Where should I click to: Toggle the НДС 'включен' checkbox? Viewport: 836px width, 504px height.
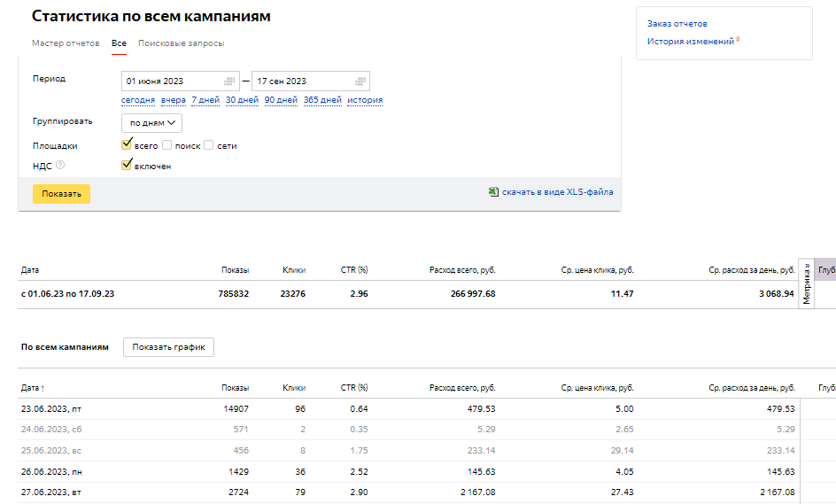pos(127,165)
